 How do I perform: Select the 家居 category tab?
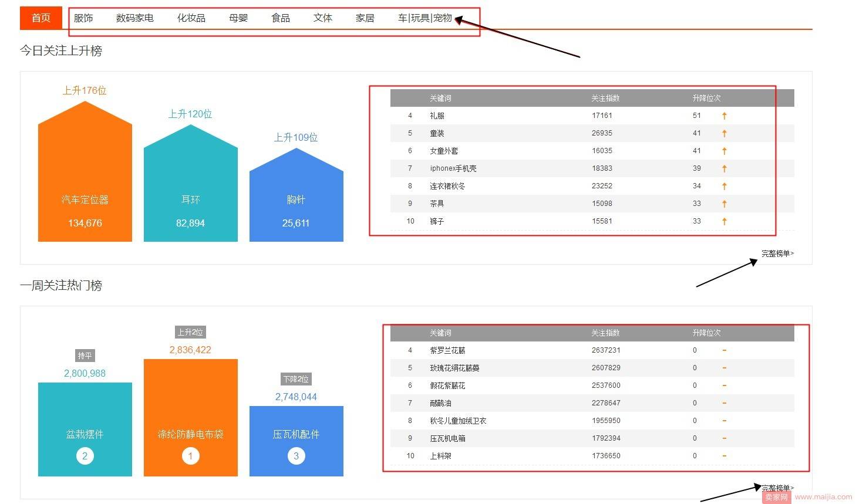point(365,18)
